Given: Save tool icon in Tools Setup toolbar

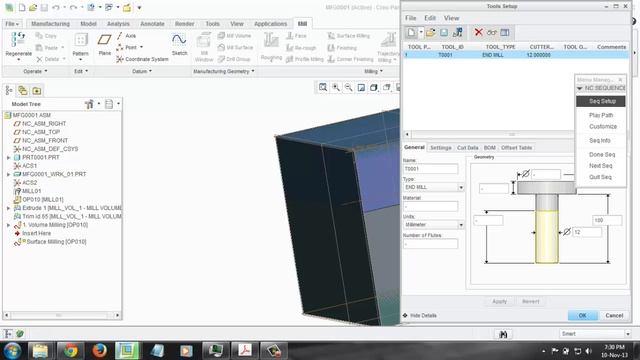Looking at the screenshot, I should click(x=444, y=33).
